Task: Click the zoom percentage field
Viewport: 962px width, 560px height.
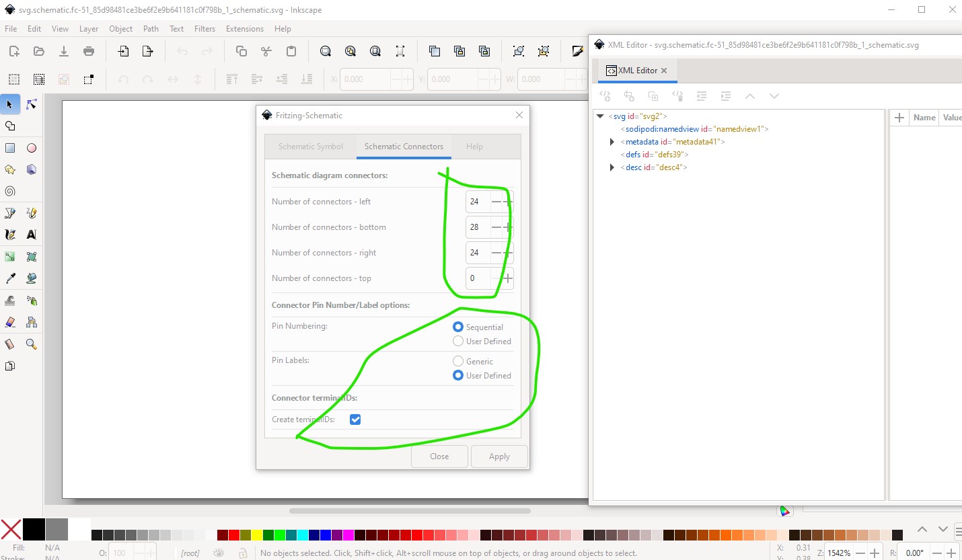Action: pyautogui.click(x=840, y=553)
